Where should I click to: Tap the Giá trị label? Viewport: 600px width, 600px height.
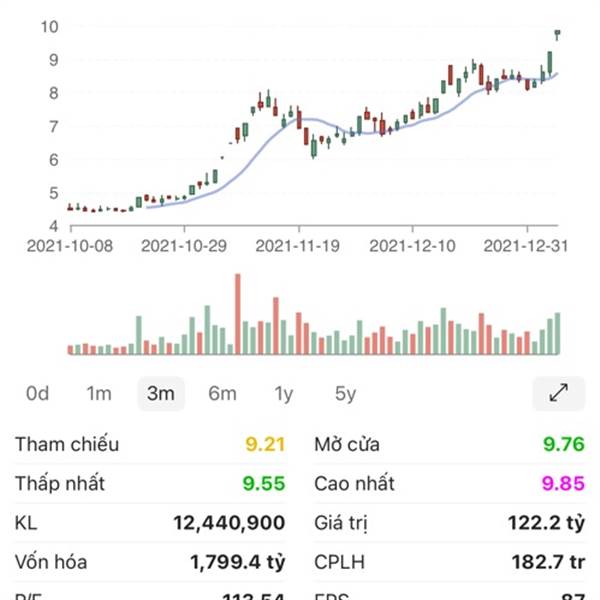coord(341,523)
